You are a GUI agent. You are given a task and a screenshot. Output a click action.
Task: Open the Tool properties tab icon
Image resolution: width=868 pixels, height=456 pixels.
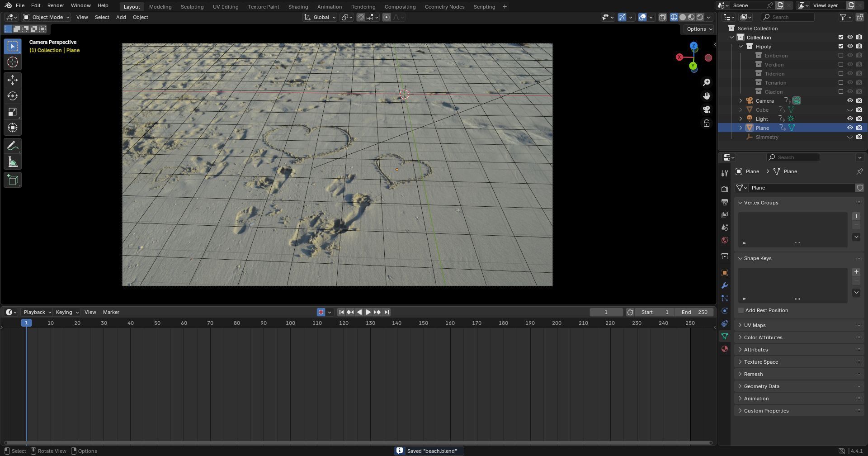pyautogui.click(x=725, y=173)
